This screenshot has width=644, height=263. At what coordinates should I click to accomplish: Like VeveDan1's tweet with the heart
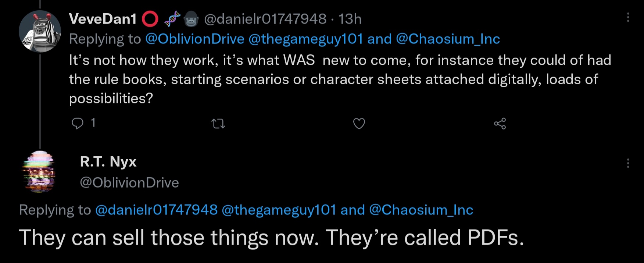(359, 124)
